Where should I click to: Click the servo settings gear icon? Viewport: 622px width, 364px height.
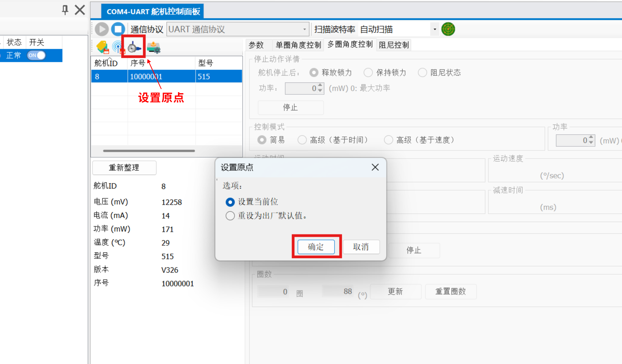154,47
